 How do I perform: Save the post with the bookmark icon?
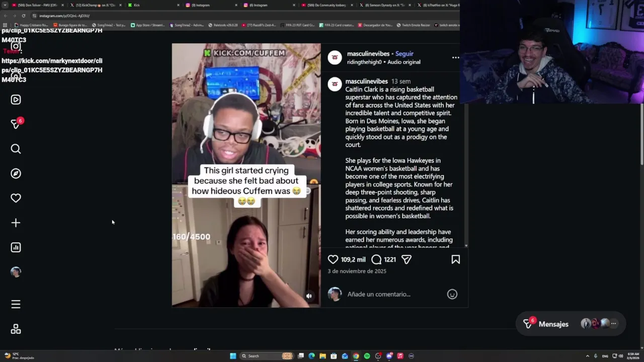click(455, 259)
